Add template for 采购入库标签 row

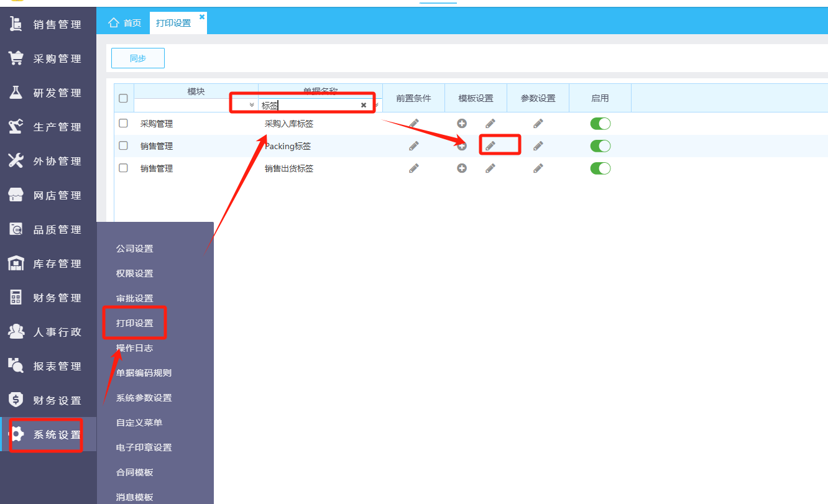point(462,124)
